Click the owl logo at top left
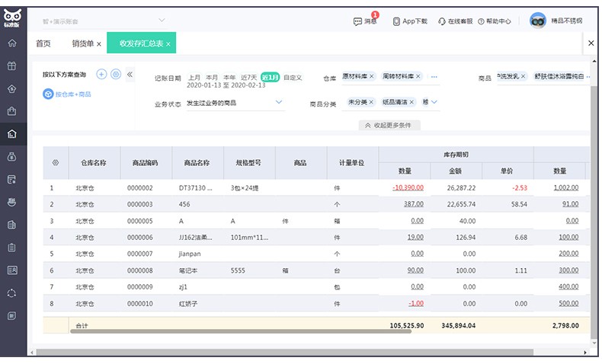Screen dimensions: 602x364 (x=12, y=18)
